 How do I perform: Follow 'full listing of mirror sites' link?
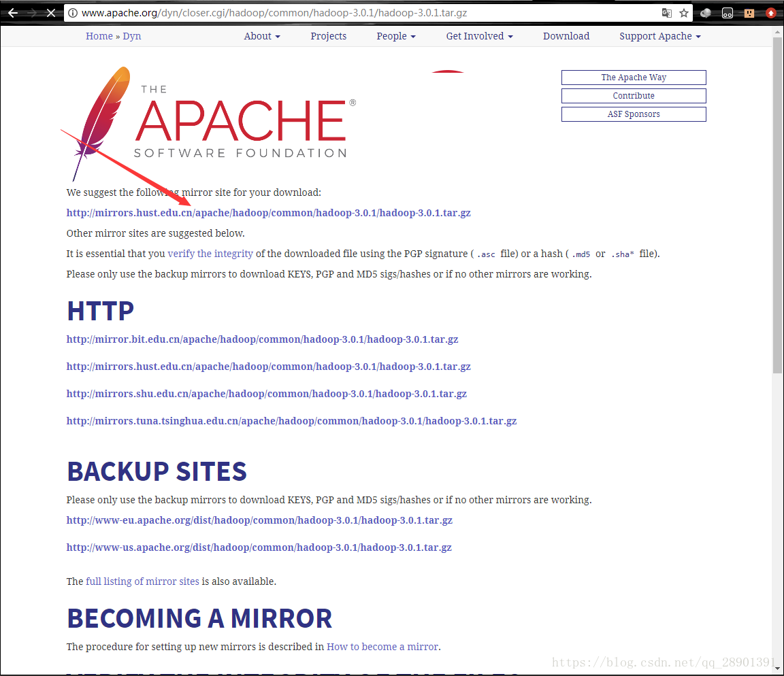click(142, 581)
